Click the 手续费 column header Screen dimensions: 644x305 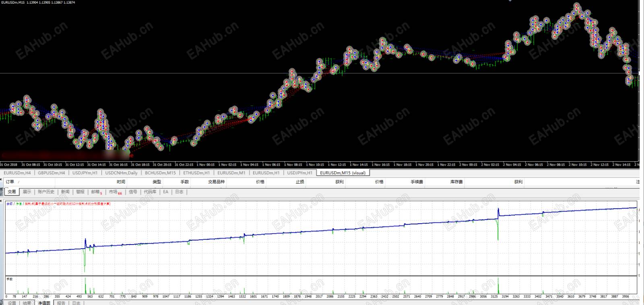[417, 182]
